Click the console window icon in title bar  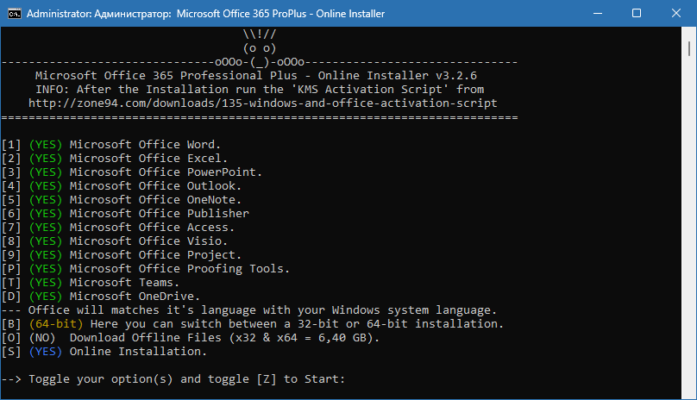14,13
